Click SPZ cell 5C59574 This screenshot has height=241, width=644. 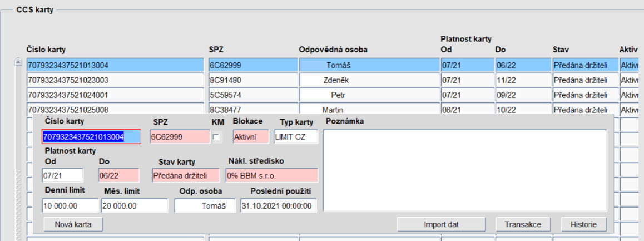(253, 95)
